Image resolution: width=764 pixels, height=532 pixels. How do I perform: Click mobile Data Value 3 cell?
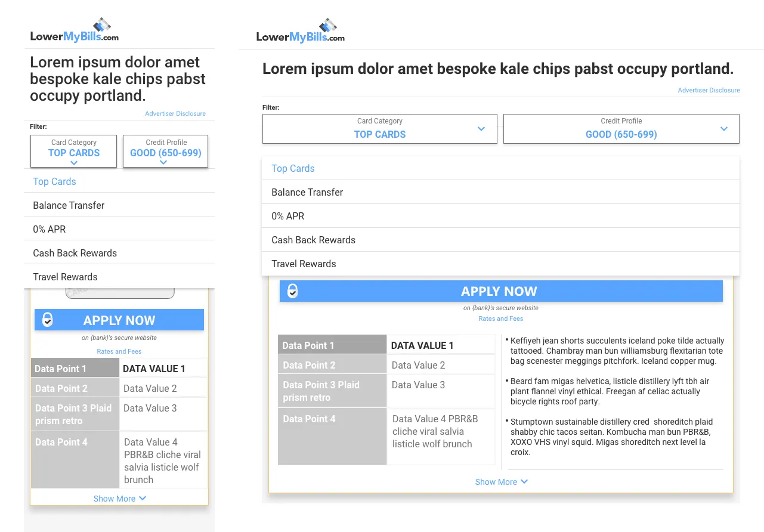[163, 414]
